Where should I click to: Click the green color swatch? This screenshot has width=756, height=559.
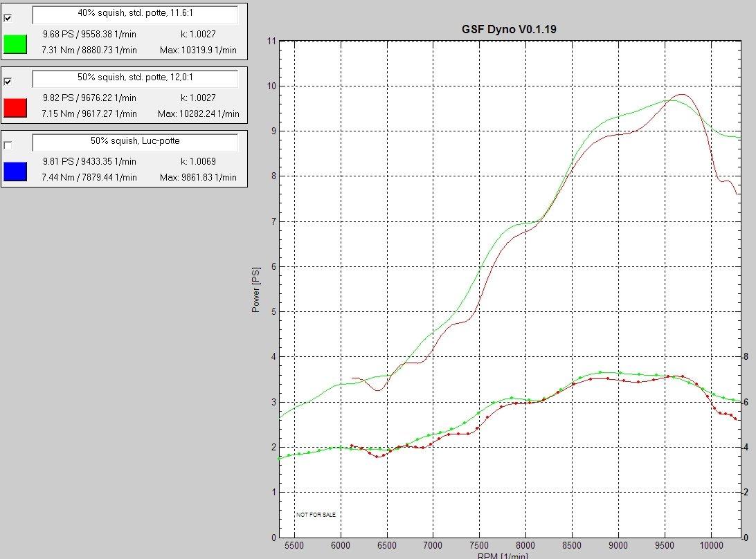(x=15, y=43)
